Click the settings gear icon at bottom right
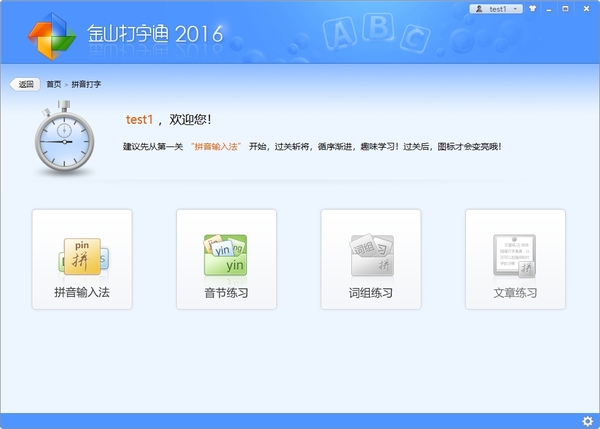Image resolution: width=600 pixels, height=429 pixels. 587,420
